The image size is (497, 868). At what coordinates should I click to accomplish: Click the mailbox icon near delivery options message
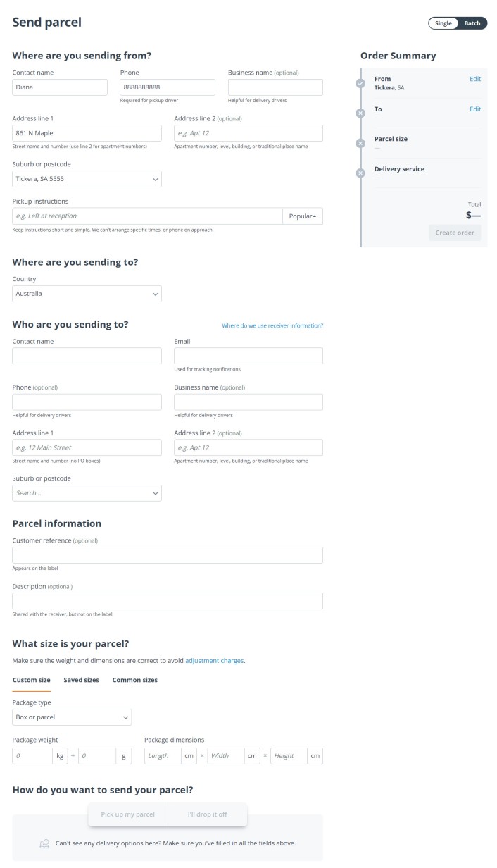pos(44,843)
